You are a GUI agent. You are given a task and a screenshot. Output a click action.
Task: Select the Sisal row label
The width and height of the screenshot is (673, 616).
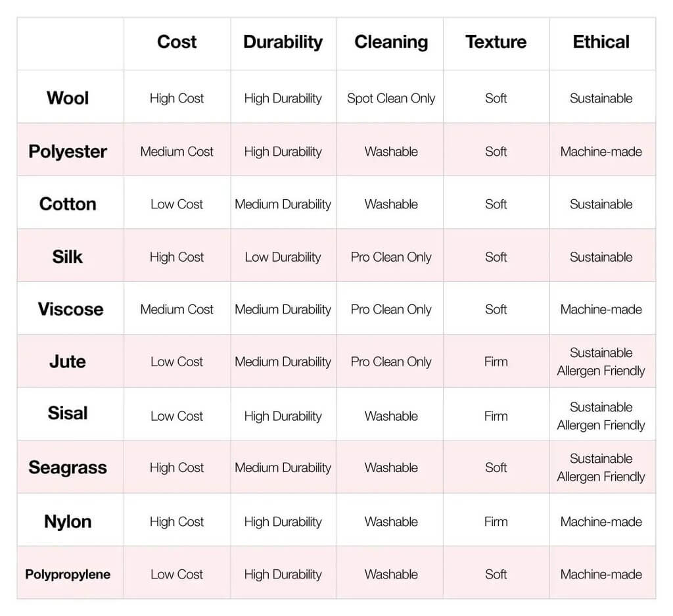[x=68, y=414]
